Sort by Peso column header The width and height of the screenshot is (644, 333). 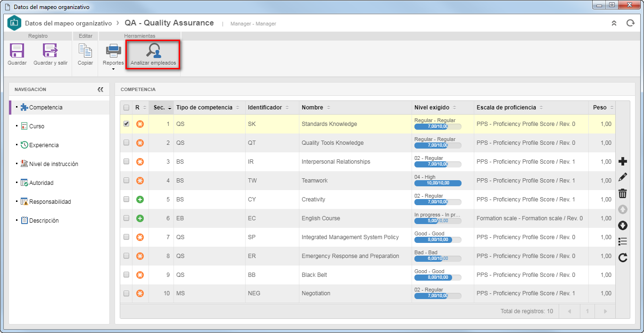602,108
